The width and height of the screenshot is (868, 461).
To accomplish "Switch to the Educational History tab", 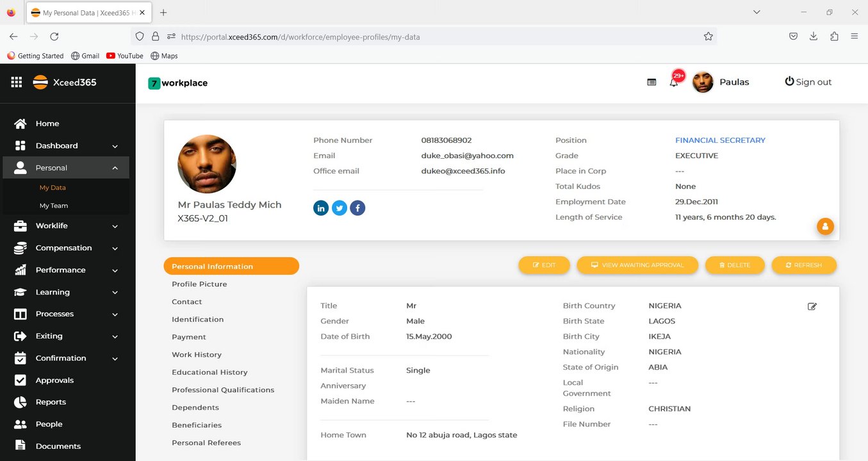I will tap(209, 372).
